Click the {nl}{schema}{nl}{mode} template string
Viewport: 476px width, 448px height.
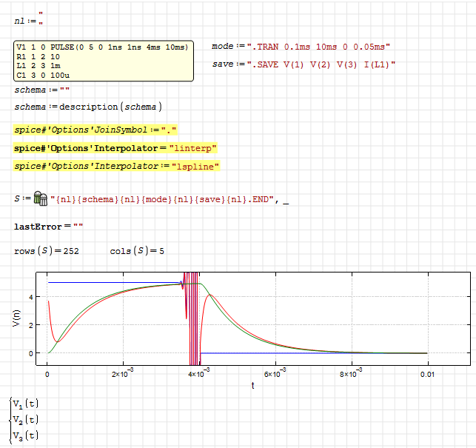tap(167, 199)
